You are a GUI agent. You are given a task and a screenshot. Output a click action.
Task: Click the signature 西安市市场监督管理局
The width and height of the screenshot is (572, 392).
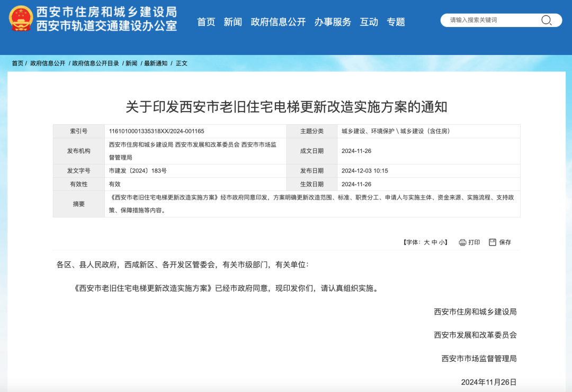click(479, 359)
